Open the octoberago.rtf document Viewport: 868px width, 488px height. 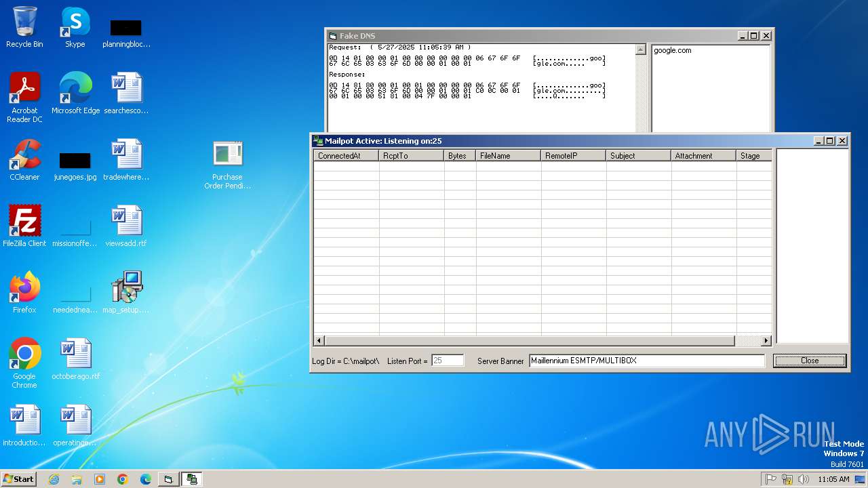click(x=75, y=359)
